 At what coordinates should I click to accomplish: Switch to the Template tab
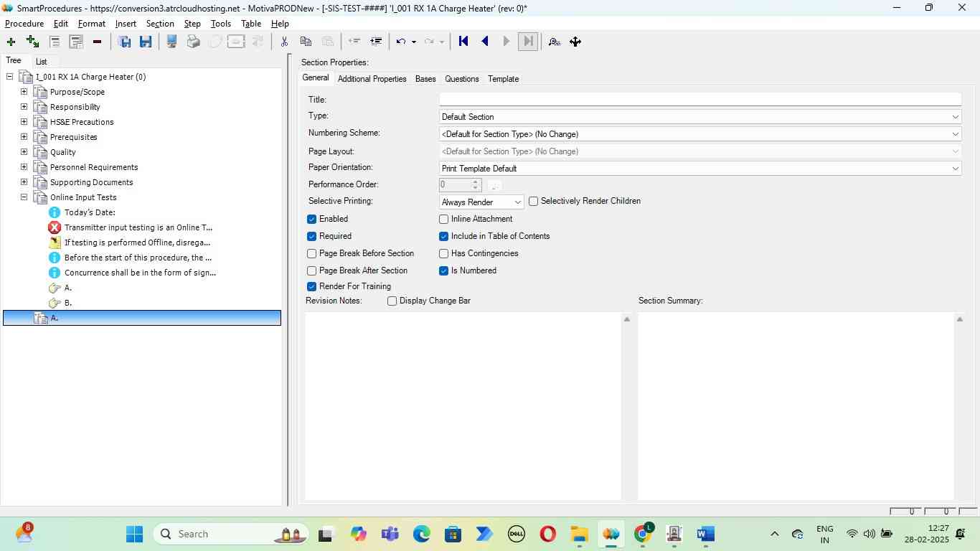[x=503, y=79]
